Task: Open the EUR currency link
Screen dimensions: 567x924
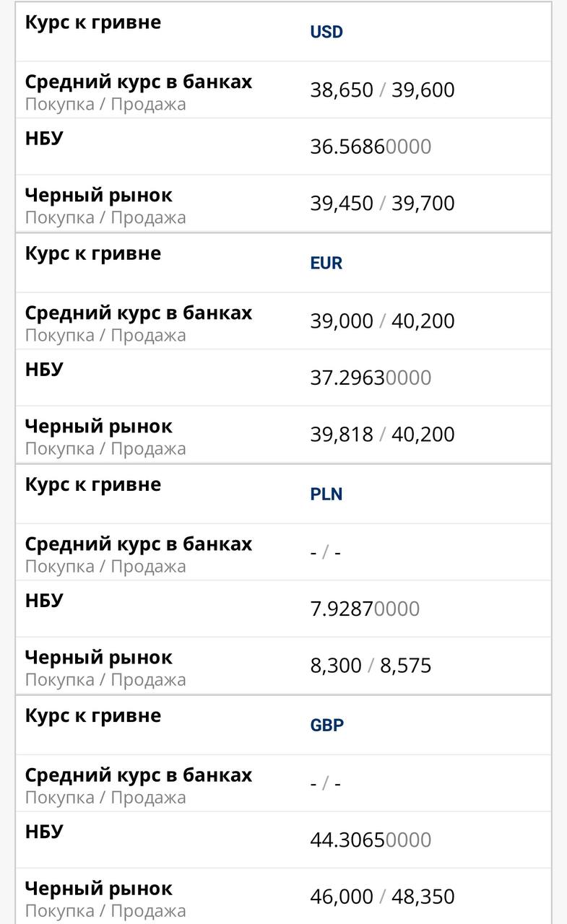Action: point(326,263)
